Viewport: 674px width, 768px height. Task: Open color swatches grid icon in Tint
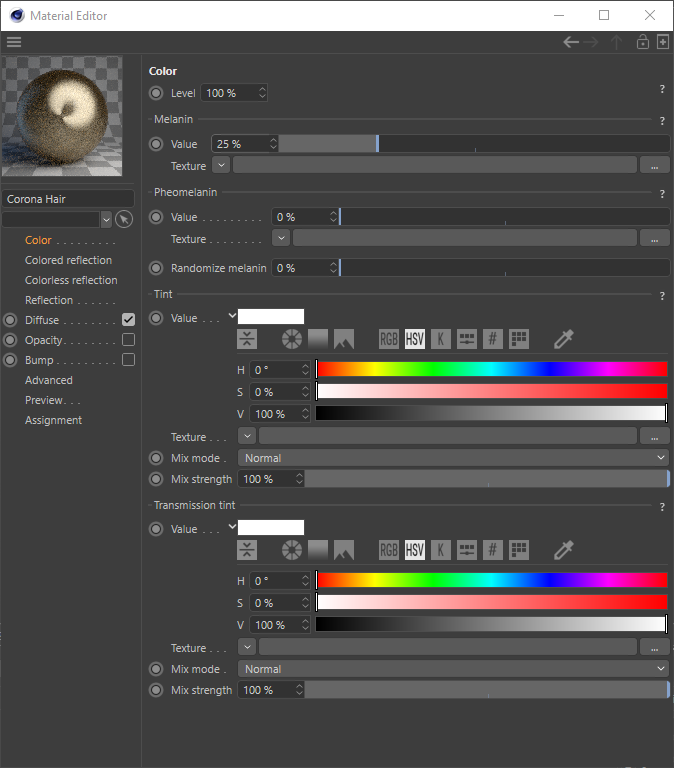coord(519,339)
